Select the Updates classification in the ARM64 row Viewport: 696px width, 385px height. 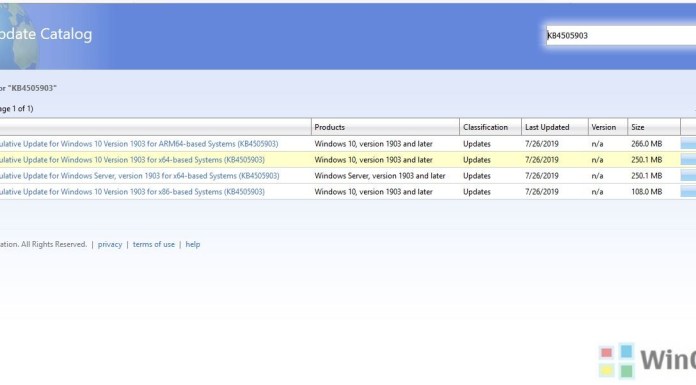pyautogui.click(x=477, y=144)
